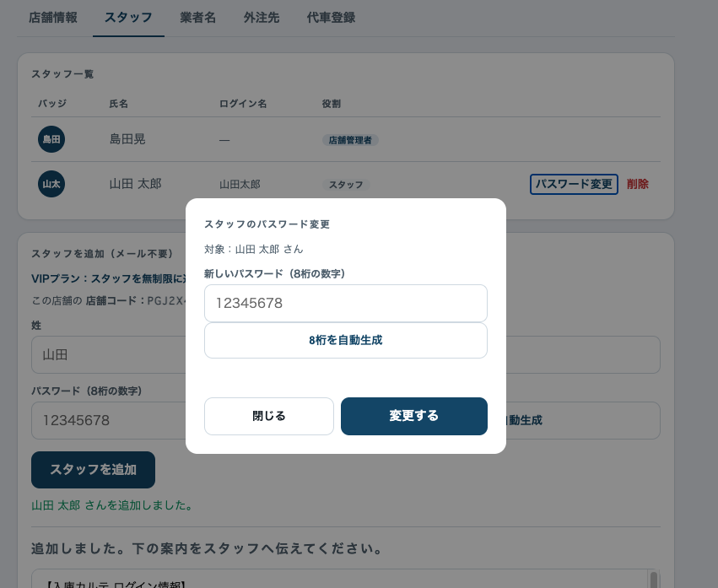Click the バッジ column header
Viewport: 718px width, 588px height.
[x=52, y=104]
